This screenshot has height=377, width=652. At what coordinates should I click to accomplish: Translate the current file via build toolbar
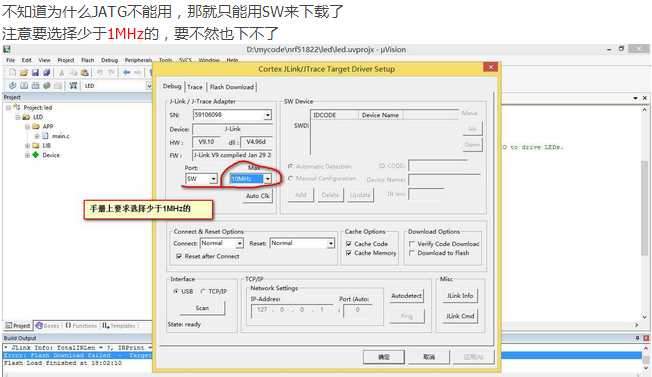click(12, 86)
